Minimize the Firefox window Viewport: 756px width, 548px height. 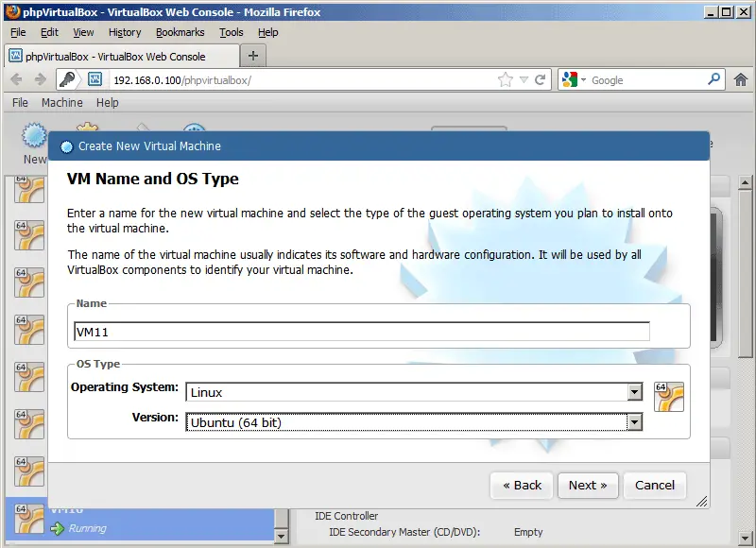(x=710, y=12)
